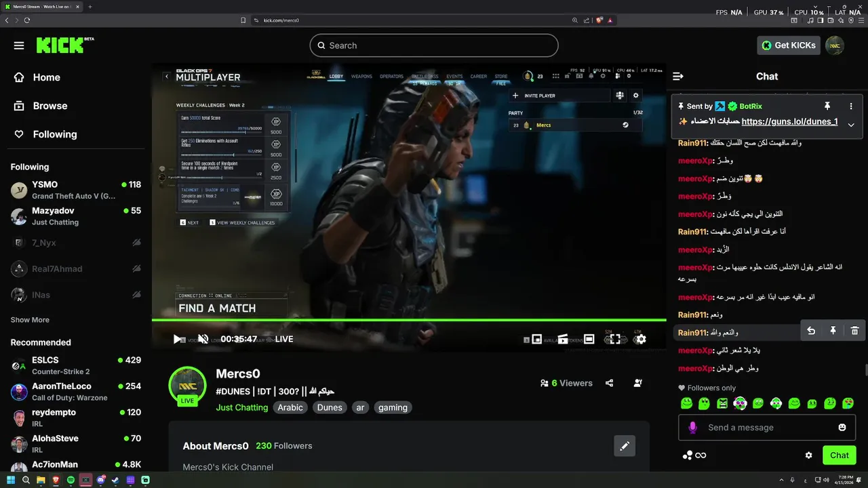
Task: Open the clip creation icon in the player
Action: pos(564,339)
